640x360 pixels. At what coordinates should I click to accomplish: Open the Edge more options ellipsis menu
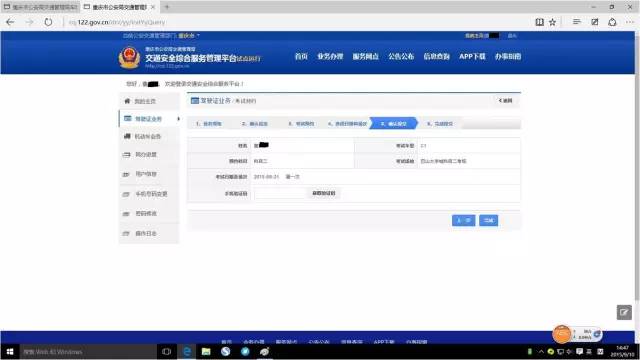click(x=630, y=22)
